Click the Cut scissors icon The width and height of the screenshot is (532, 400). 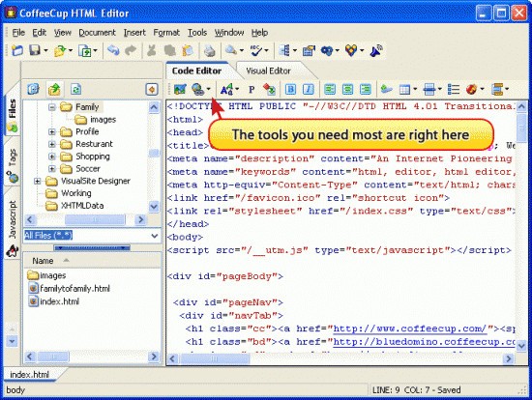pyautogui.click(x=151, y=51)
